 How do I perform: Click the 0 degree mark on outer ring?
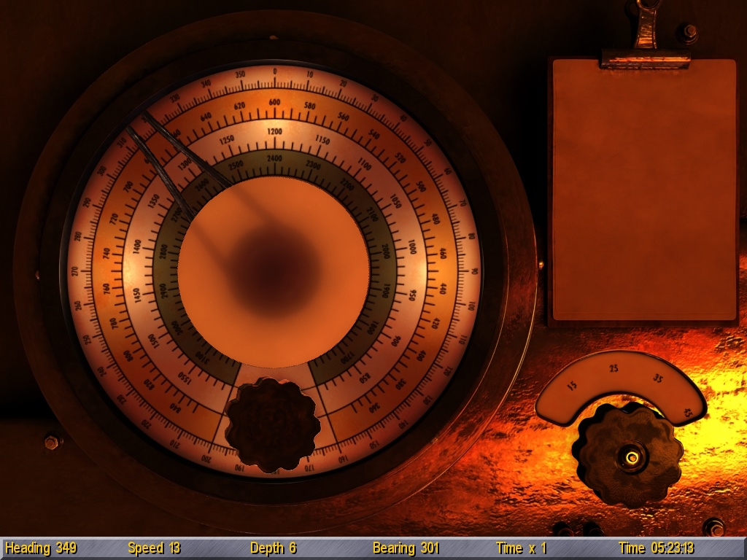tap(274, 71)
